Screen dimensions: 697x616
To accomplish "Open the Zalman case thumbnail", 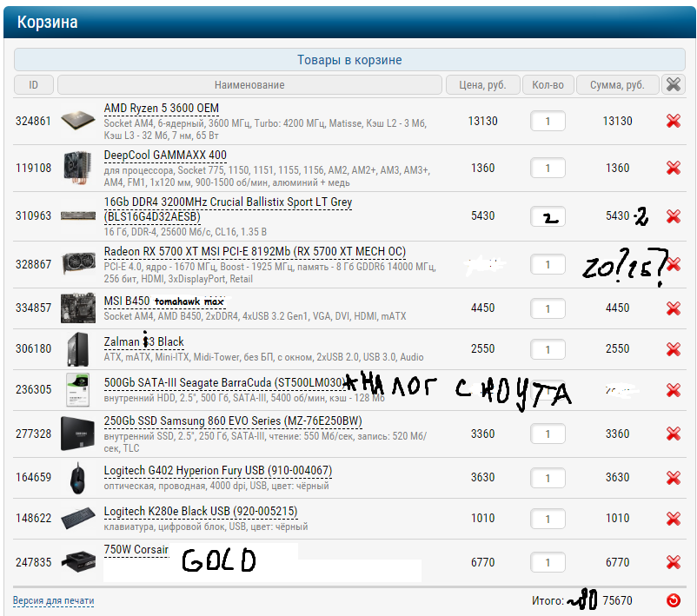I will coord(78,349).
